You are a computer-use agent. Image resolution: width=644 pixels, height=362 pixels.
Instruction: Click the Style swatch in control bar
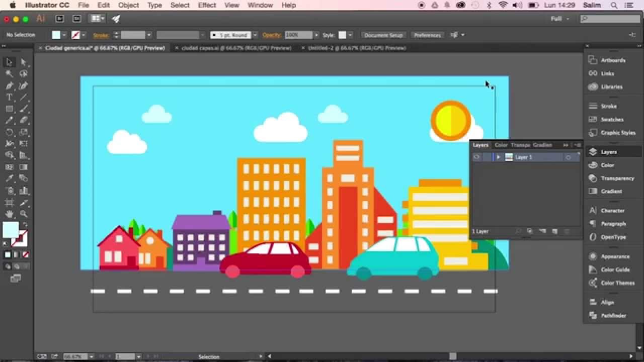point(343,35)
